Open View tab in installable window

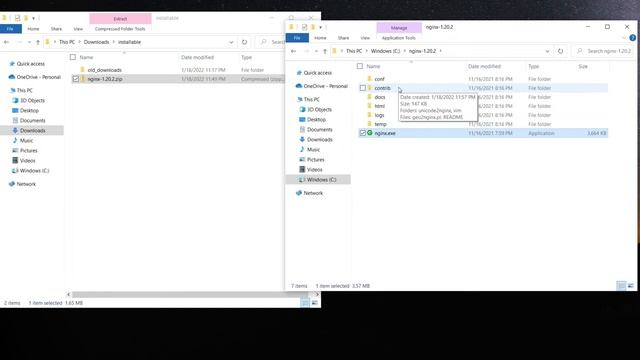pos(78,29)
